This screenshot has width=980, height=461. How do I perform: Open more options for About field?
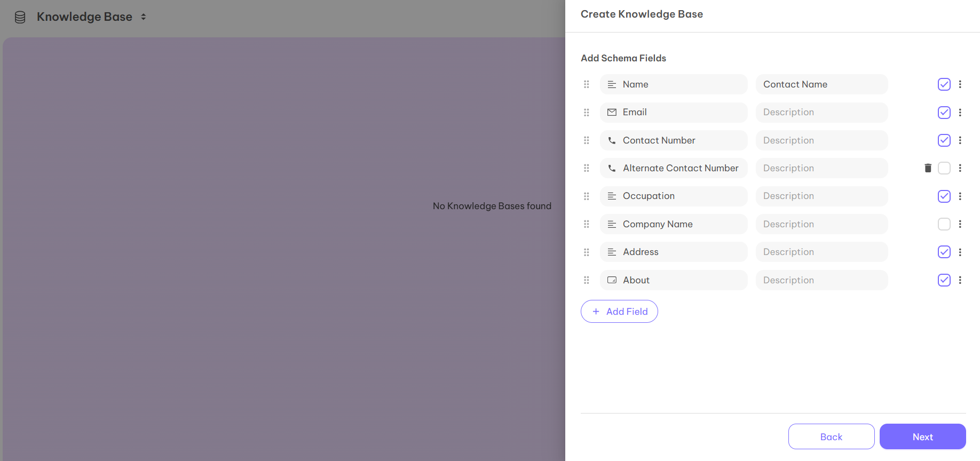click(960, 280)
